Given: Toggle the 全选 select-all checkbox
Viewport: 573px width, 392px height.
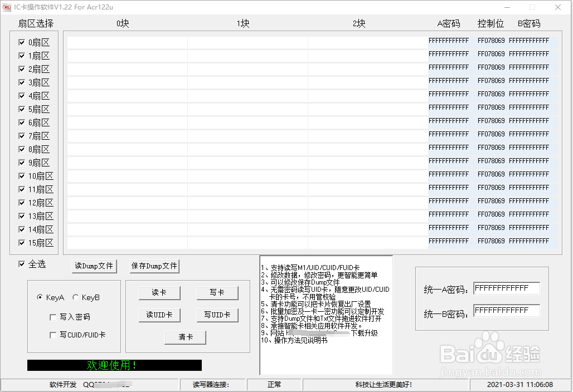Looking at the screenshot, I should [22, 264].
